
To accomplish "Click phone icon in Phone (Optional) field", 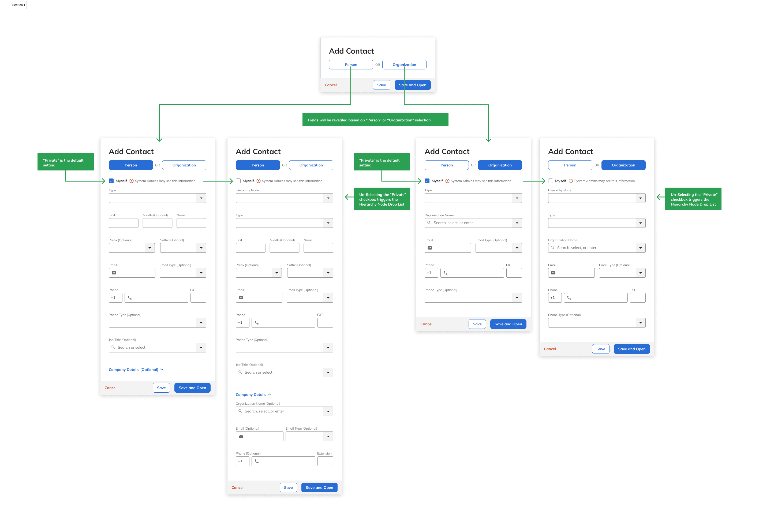I will pos(256,461).
